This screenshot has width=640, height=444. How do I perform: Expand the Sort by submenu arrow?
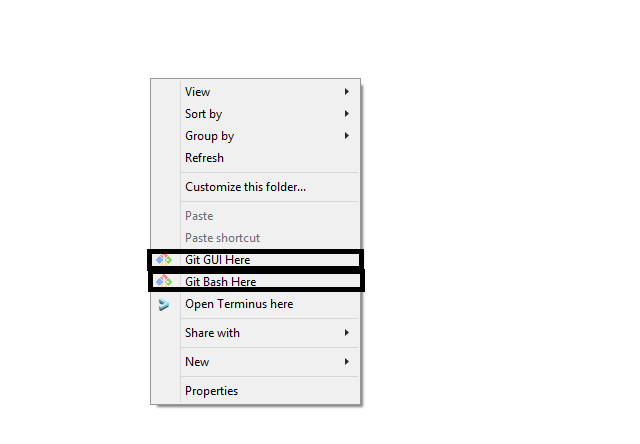347,114
